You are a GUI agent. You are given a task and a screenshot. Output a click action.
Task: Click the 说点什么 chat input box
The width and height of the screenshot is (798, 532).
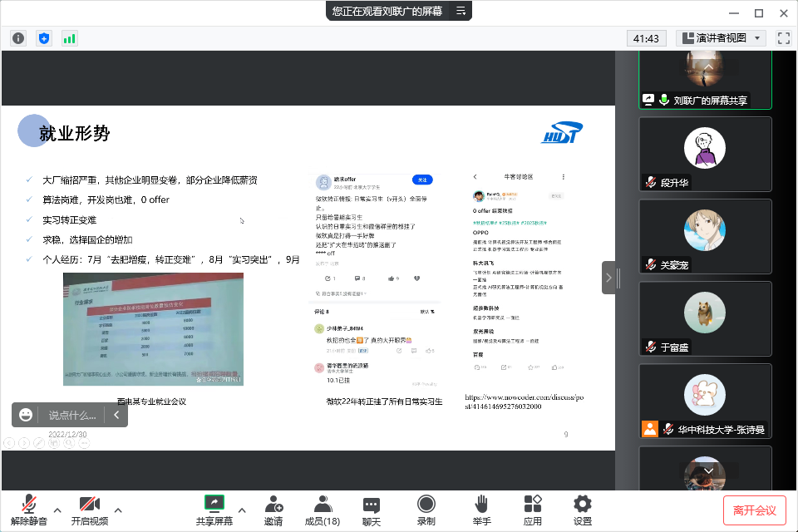click(x=72, y=415)
